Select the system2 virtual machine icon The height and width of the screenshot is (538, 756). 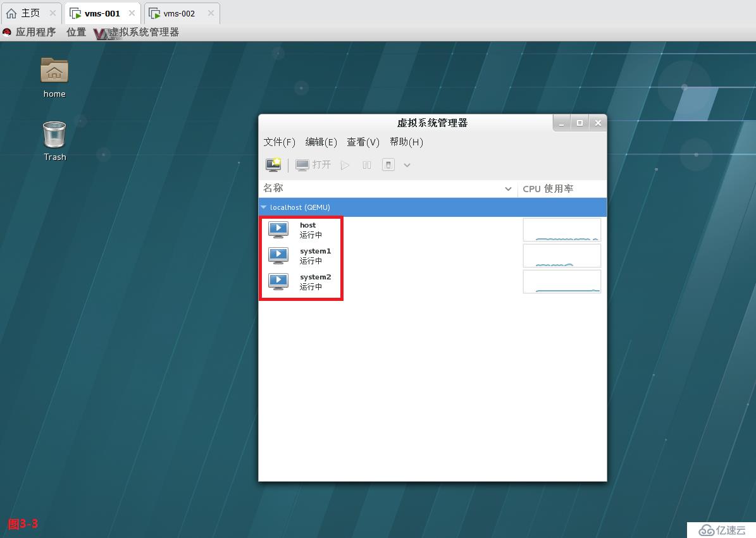[x=279, y=282]
